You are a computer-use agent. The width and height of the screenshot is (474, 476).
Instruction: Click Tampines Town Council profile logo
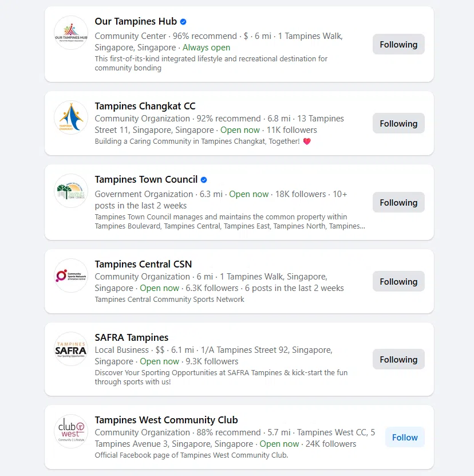click(x=71, y=191)
